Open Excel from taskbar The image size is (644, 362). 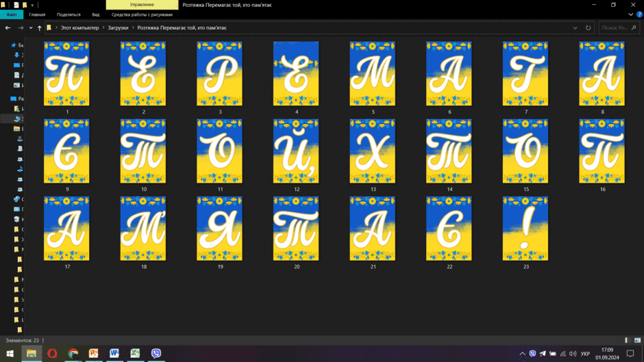(135, 353)
